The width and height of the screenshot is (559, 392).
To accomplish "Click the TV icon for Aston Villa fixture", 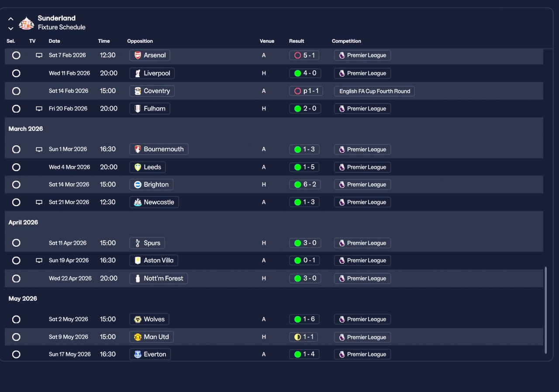I will coord(39,261).
